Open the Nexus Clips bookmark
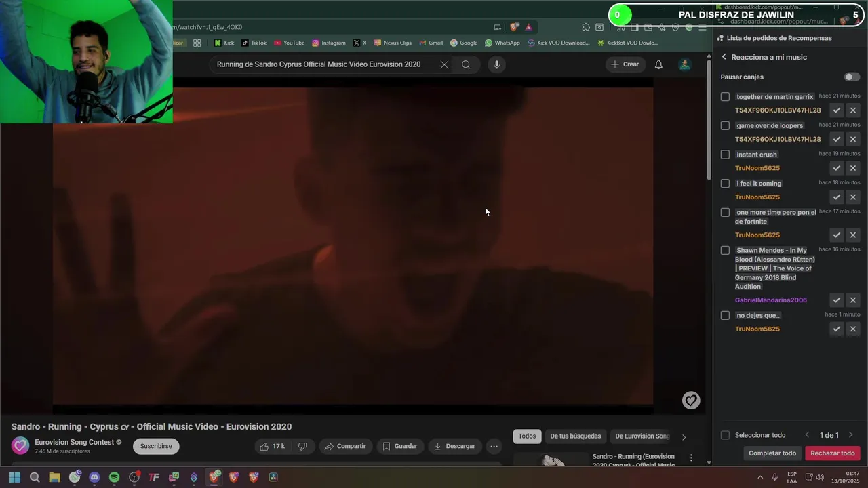 tap(393, 43)
